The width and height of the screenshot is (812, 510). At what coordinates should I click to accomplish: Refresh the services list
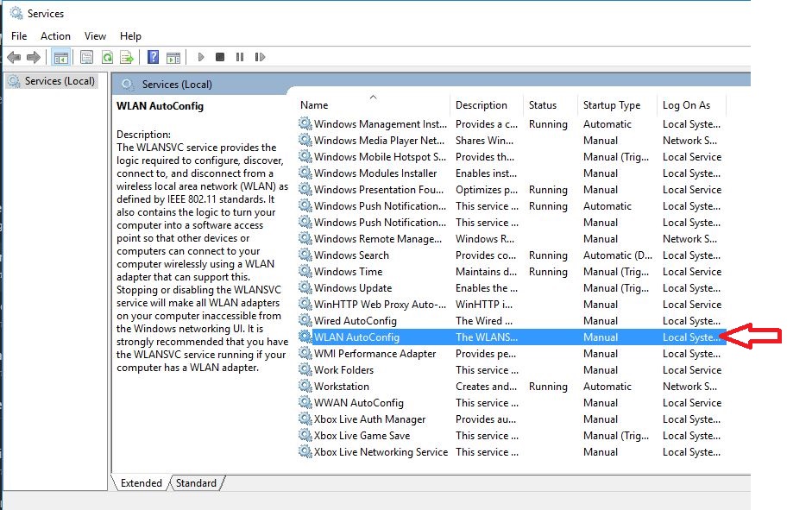pos(108,57)
